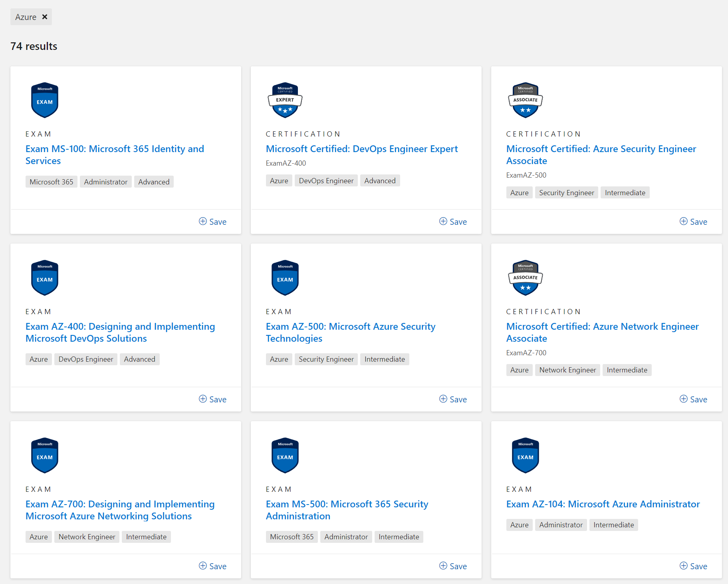728x584 pixels.
Task: Save the Exam AZ-700 card
Action: 213,566
